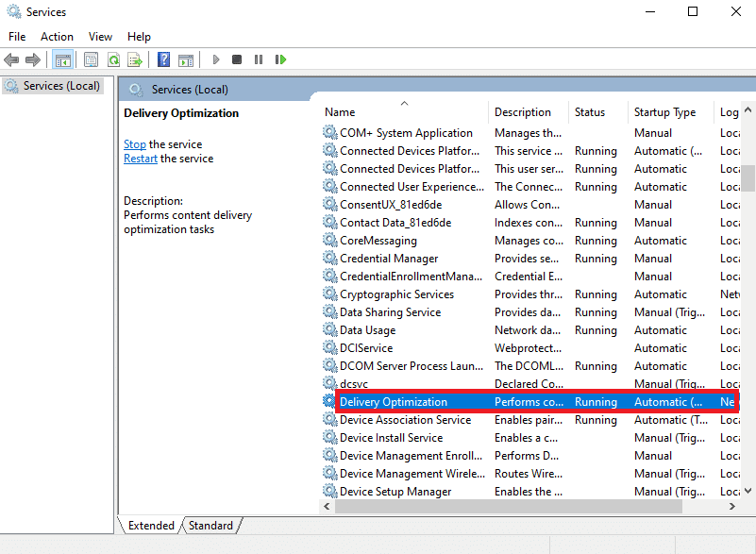Select the DCOM Server Process Launcher row

click(x=530, y=365)
